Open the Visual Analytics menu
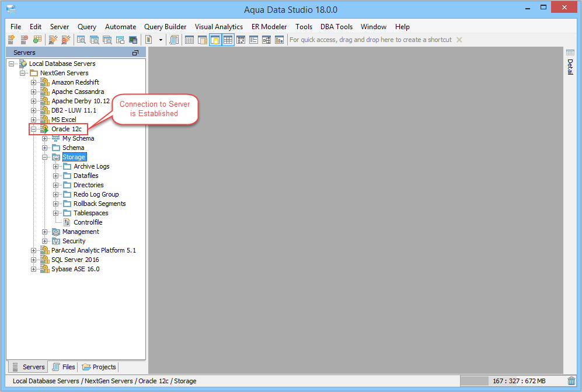The width and height of the screenshot is (582, 392). click(219, 27)
